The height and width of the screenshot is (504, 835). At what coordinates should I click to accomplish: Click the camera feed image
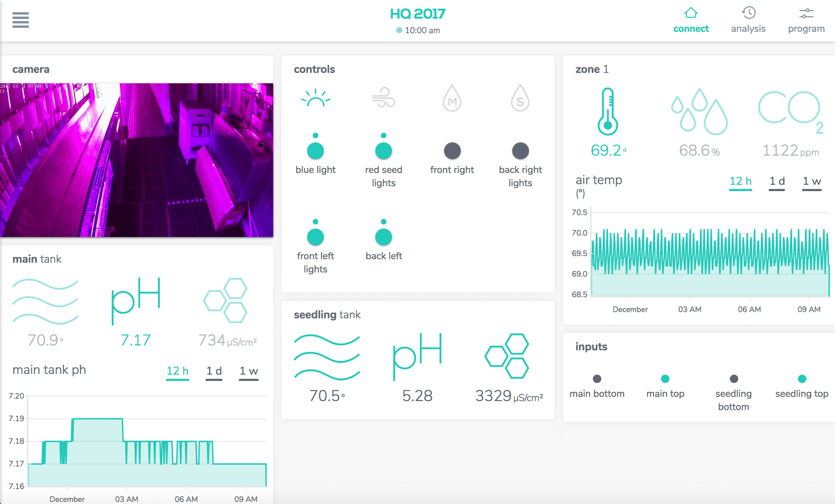click(137, 160)
